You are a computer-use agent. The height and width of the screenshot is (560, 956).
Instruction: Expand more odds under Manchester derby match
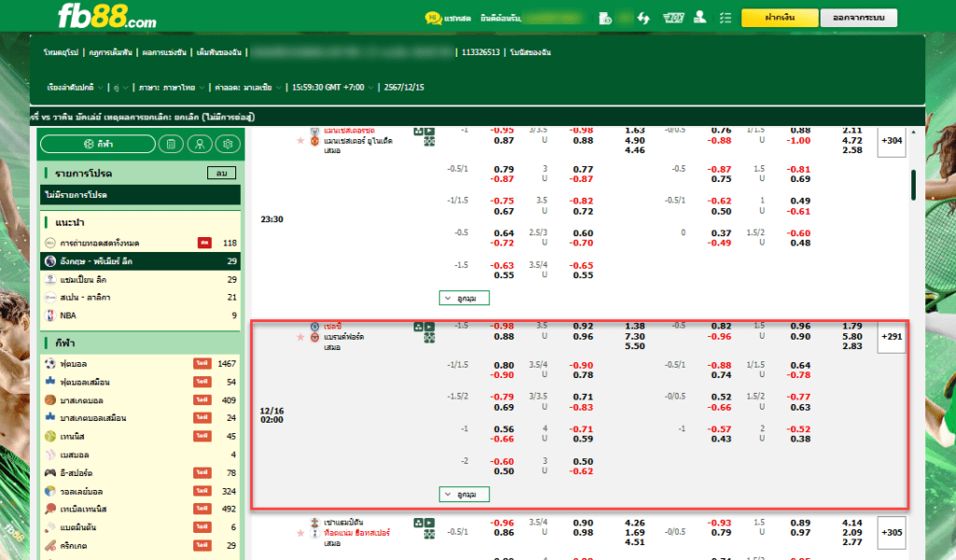coord(464,298)
